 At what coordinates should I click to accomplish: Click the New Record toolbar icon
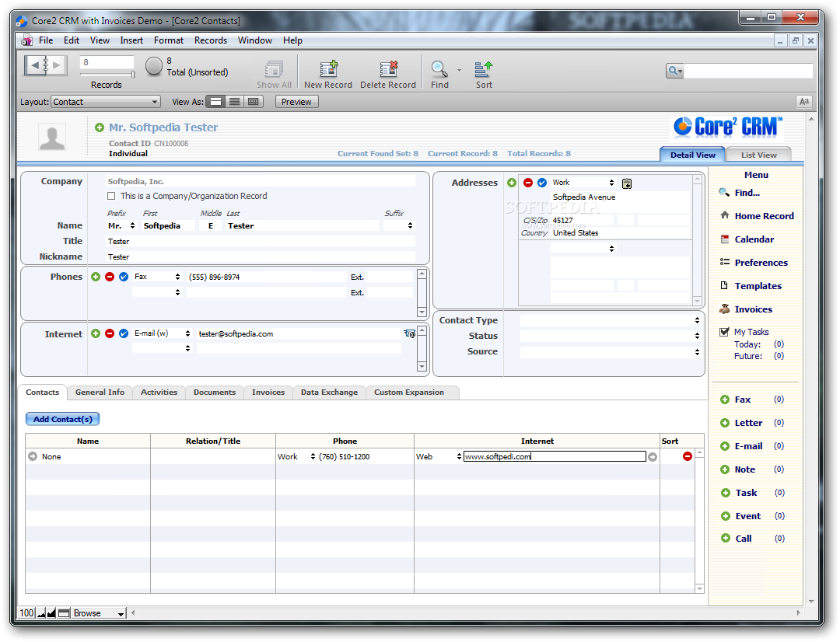[x=328, y=69]
